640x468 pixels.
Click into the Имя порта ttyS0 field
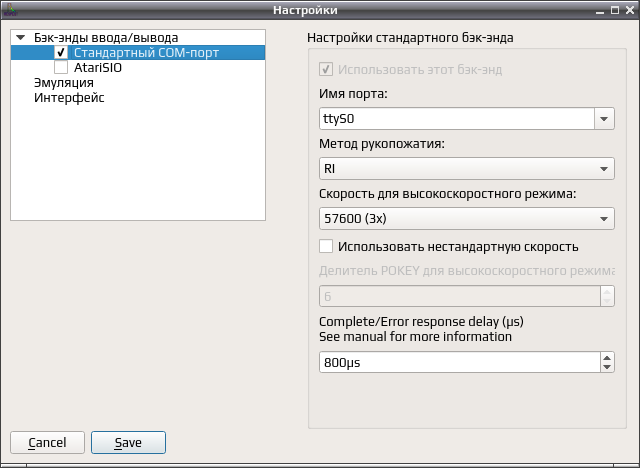(456, 119)
